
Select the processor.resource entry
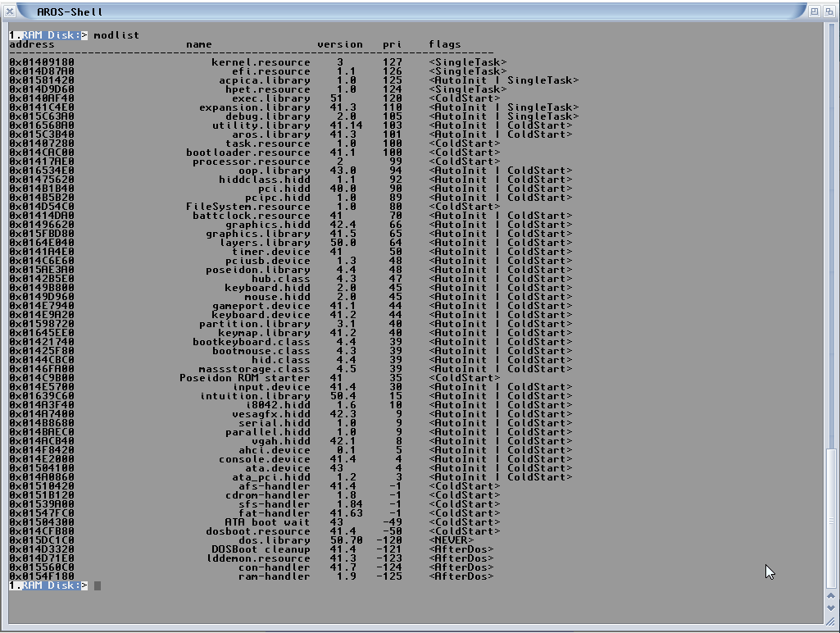pyautogui.click(x=252, y=162)
